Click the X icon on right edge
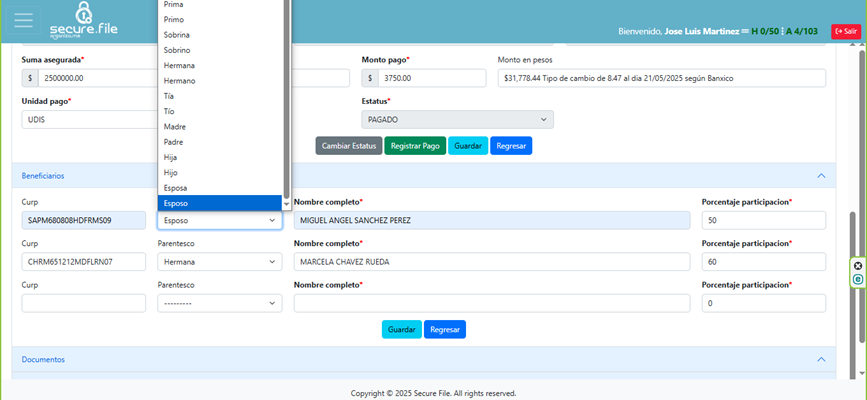The width and height of the screenshot is (867, 400). point(857,266)
